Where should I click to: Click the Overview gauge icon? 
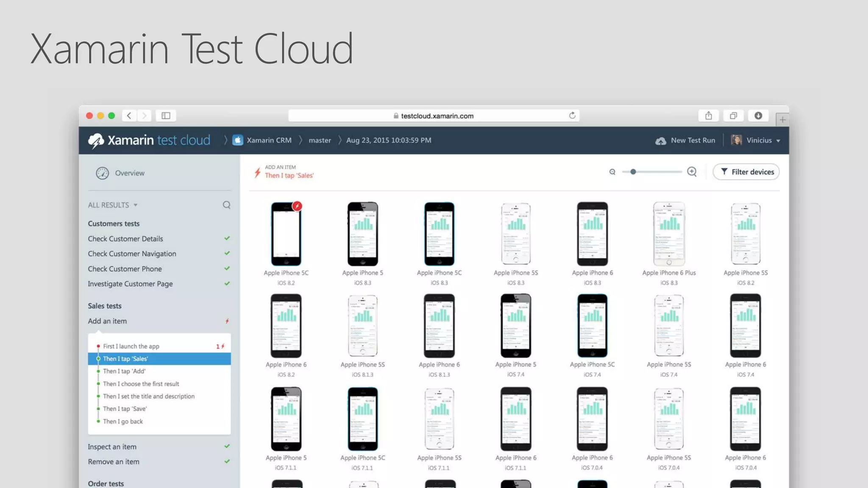pyautogui.click(x=102, y=173)
